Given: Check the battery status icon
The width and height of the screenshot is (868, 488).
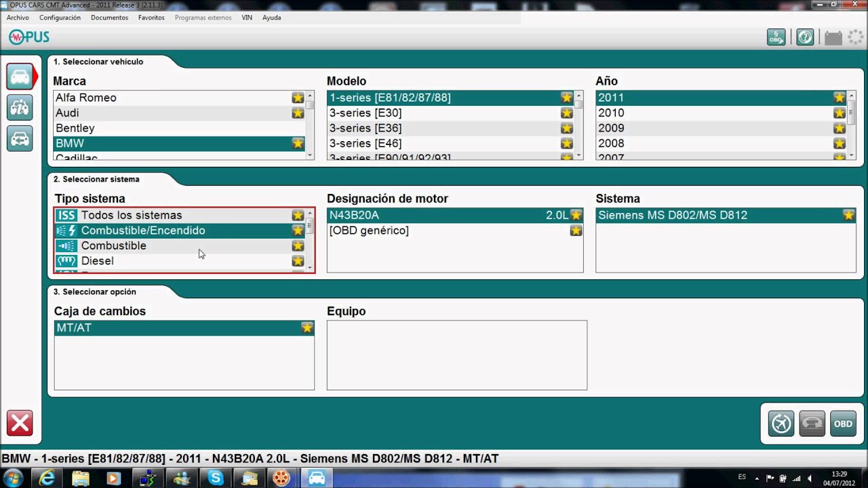Looking at the screenshot, I should 833,38.
